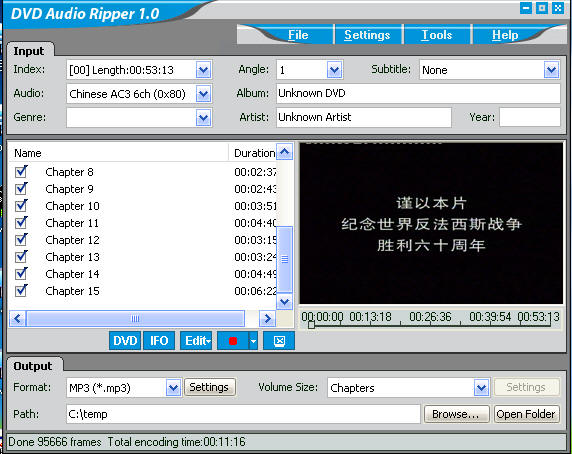
Task: Uncheck the Chapter 14 checkbox
Action: point(21,273)
